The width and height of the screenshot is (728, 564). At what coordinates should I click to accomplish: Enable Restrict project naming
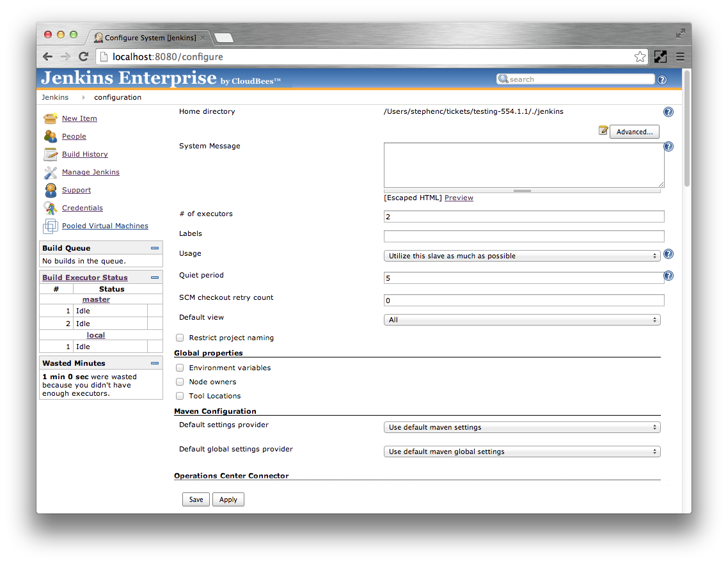(x=180, y=338)
